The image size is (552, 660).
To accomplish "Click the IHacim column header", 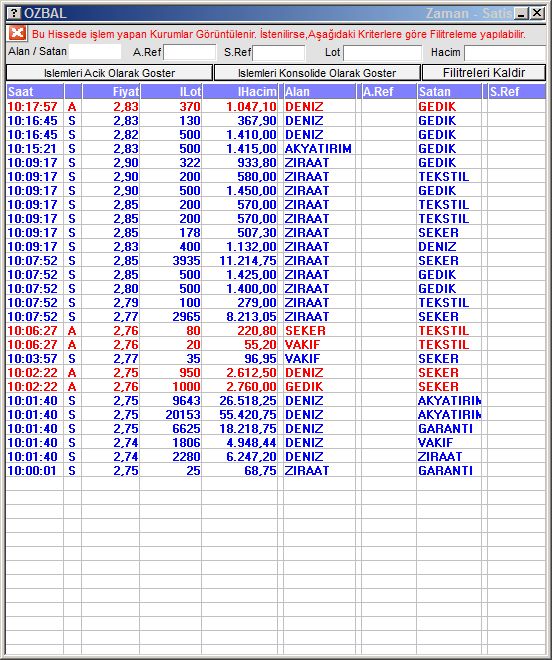I will pos(240,91).
